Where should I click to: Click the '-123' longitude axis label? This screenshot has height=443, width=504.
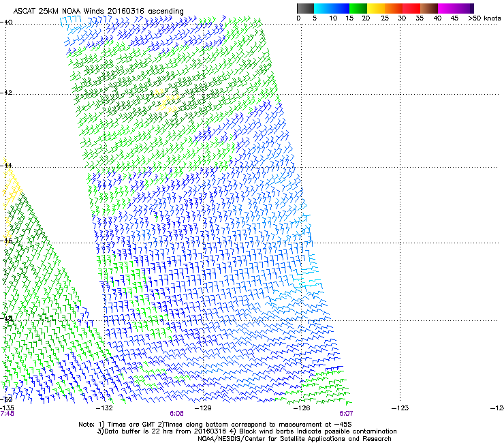point(400,408)
